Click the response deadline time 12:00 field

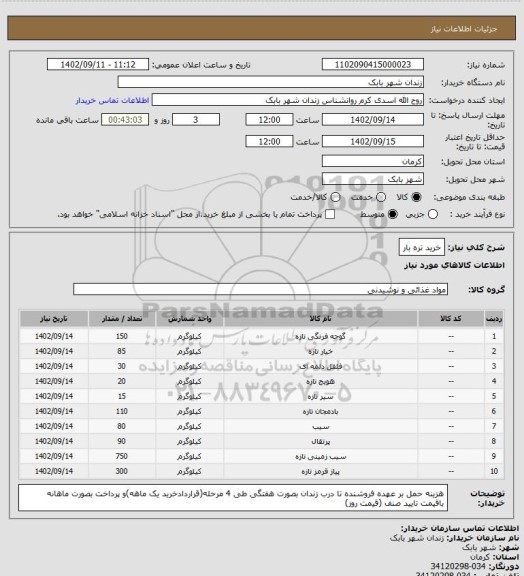[269, 120]
